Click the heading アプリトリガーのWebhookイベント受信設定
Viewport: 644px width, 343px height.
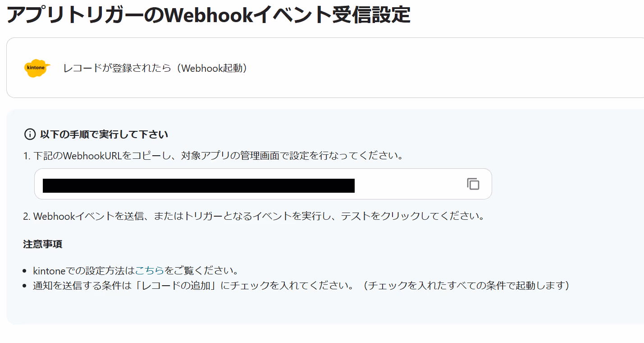pyautogui.click(x=208, y=15)
